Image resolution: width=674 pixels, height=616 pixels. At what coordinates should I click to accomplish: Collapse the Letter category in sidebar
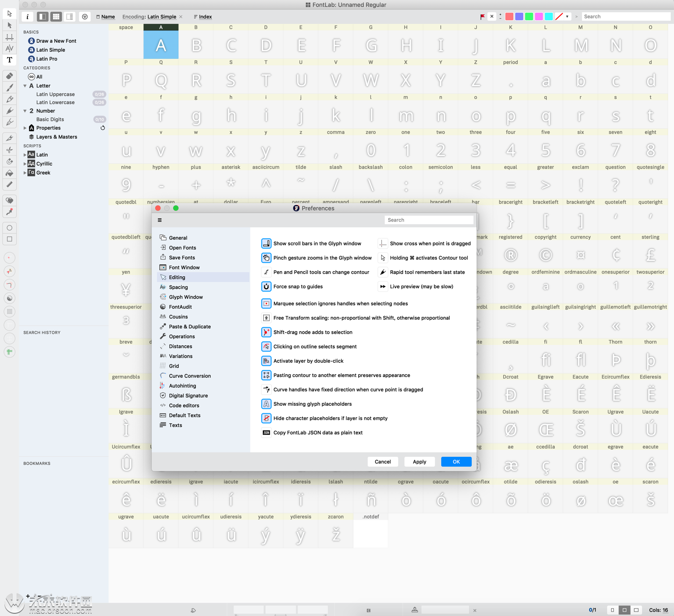point(25,86)
